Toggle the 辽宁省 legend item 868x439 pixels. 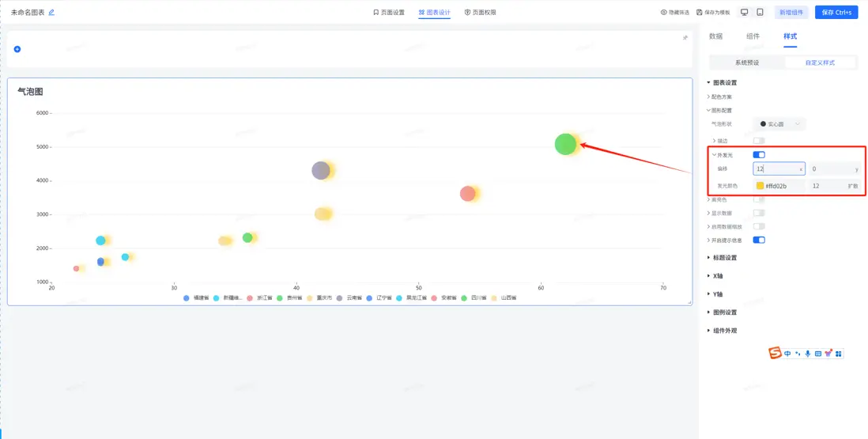(x=379, y=298)
